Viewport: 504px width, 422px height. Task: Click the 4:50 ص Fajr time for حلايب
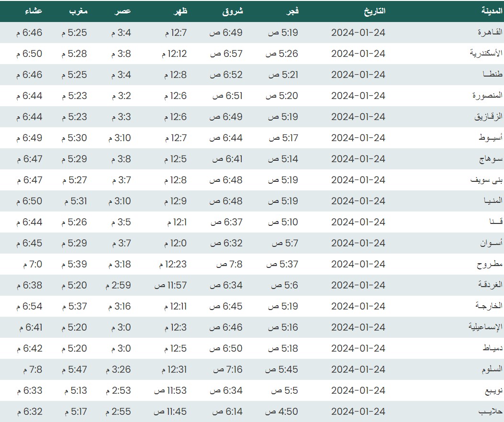(281, 411)
